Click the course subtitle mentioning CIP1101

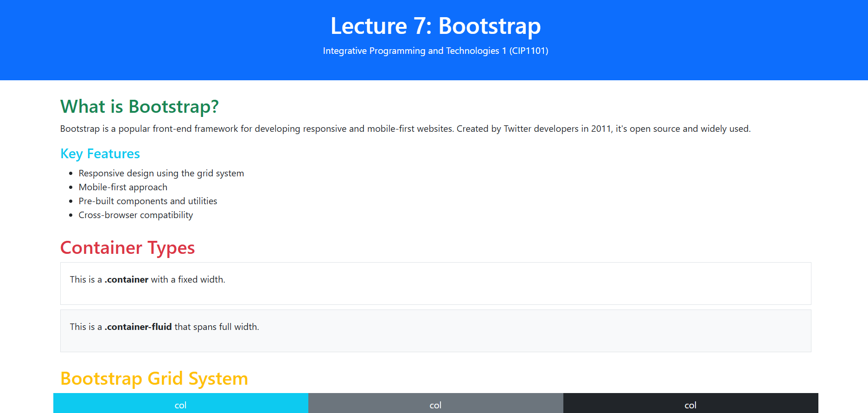tap(435, 51)
